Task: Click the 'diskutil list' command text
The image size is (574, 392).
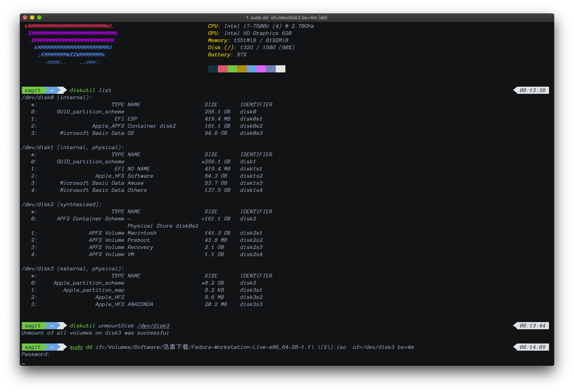Action: [x=90, y=90]
